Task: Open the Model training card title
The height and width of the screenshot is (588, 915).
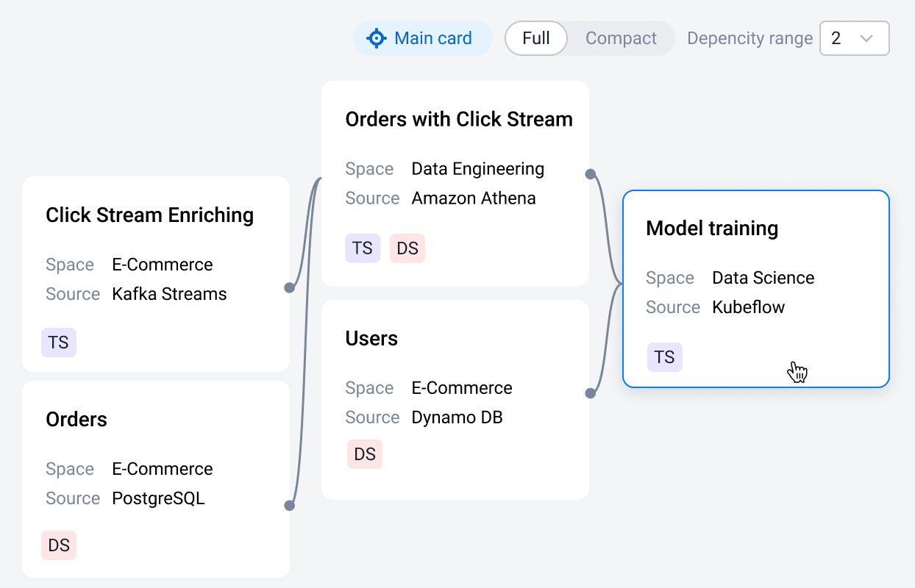Action: tap(712, 229)
